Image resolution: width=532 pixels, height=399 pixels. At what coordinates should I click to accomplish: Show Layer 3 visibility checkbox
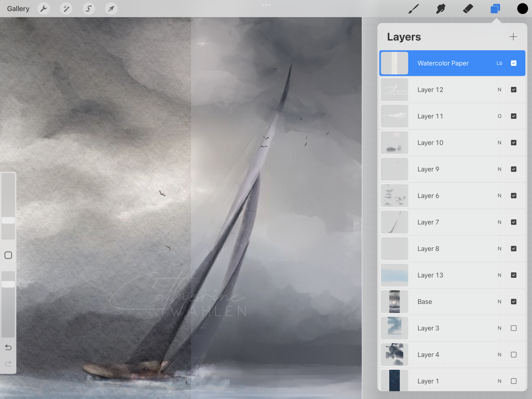(513, 328)
